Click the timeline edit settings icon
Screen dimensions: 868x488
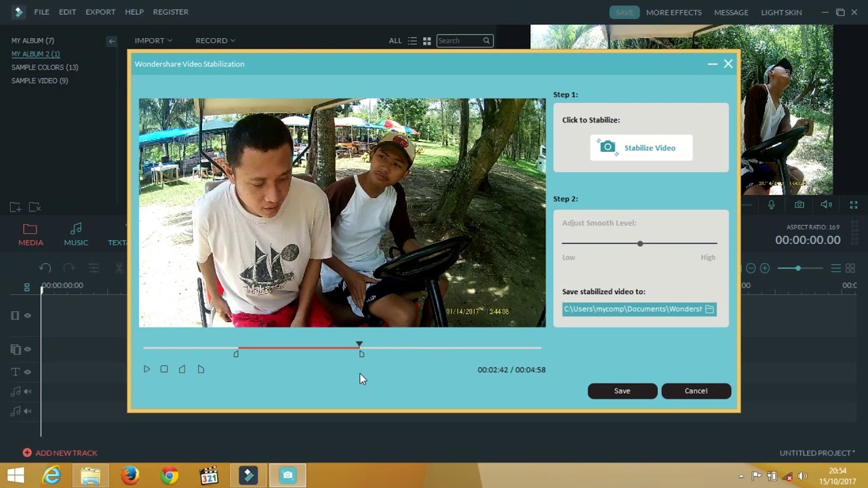(x=94, y=268)
